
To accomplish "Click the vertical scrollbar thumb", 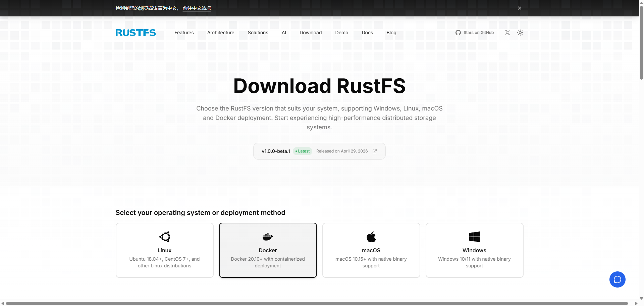I will tap(641, 42).
